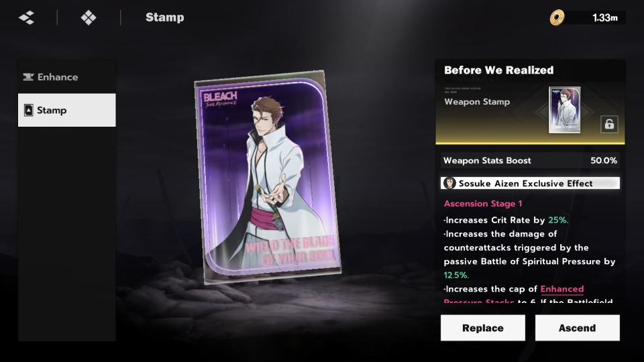Image resolution: width=644 pixels, height=362 pixels.
Task: Click the Weapon Stats Boost row
Action: point(530,160)
